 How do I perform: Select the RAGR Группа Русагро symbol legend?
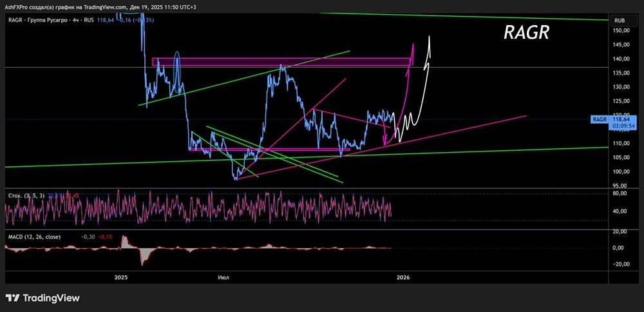click(51, 20)
